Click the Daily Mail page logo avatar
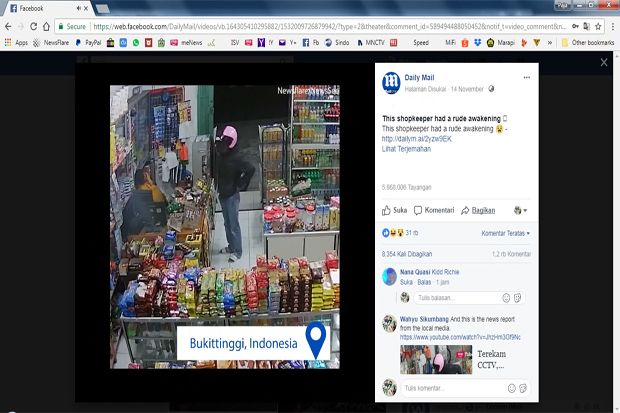Viewport: 620px width, 413px height. [391, 83]
